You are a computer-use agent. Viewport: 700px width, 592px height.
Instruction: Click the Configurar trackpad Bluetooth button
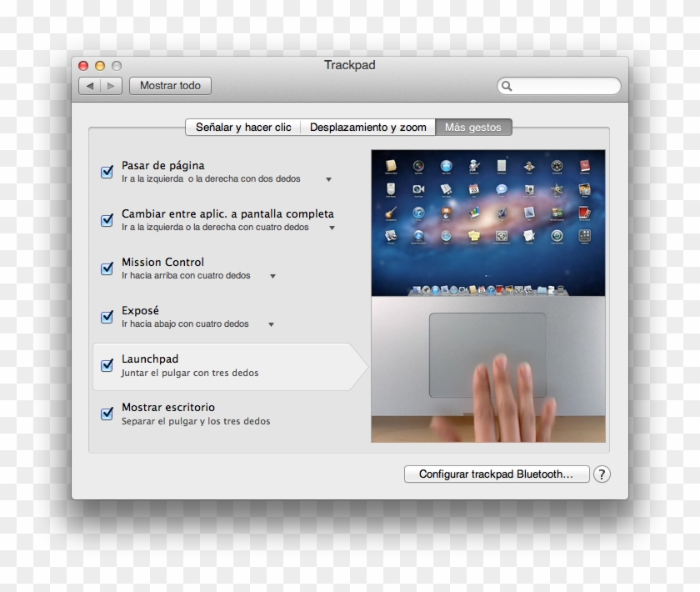pos(497,474)
